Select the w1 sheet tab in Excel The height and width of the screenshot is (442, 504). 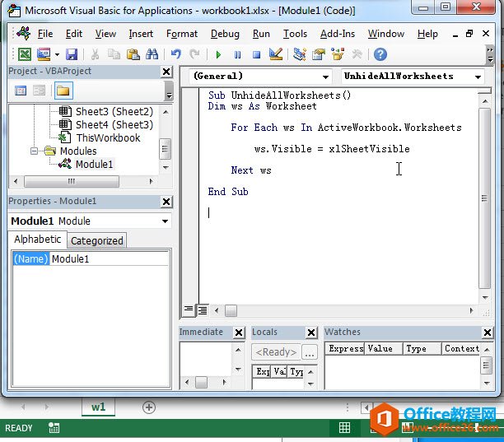tap(98, 407)
